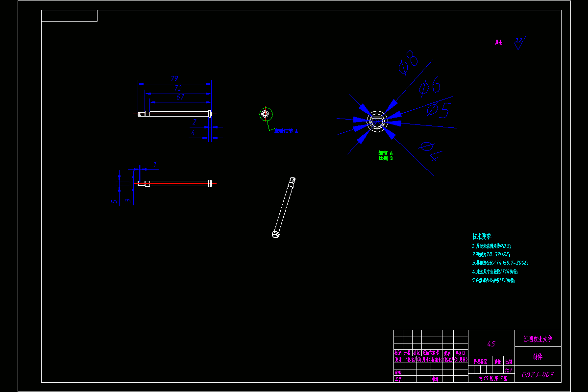
Task: Click the '比例' title block header
Action: pos(509,362)
